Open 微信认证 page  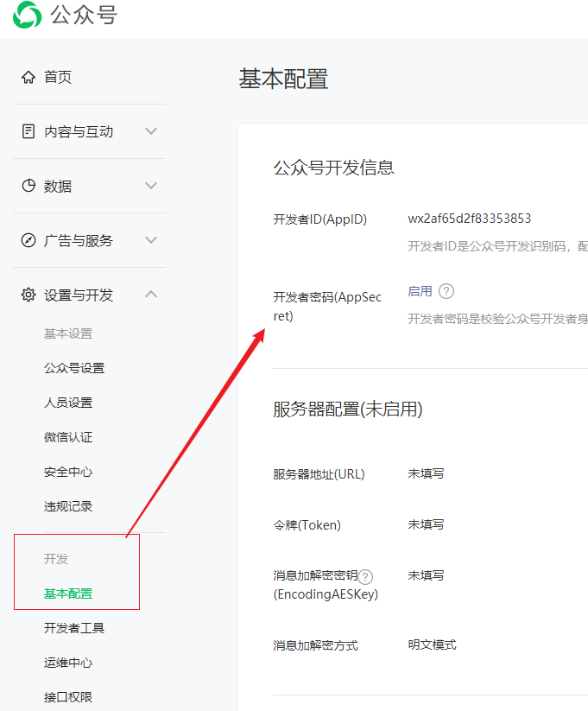pyautogui.click(x=68, y=437)
